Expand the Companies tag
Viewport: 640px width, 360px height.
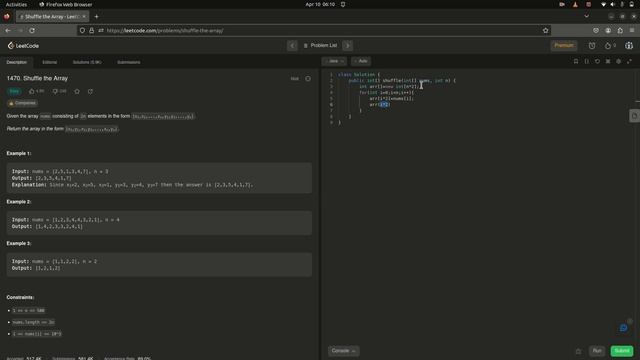point(22,103)
